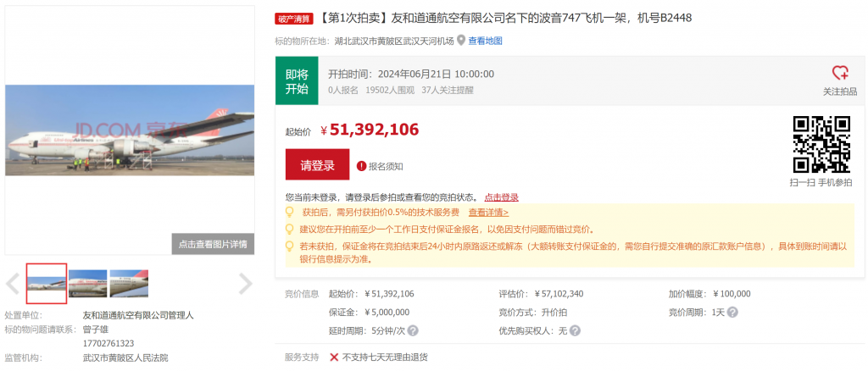This screenshot has width=868, height=371.
Task: Select the third airplane thumbnail
Action: pyautogui.click(x=129, y=284)
